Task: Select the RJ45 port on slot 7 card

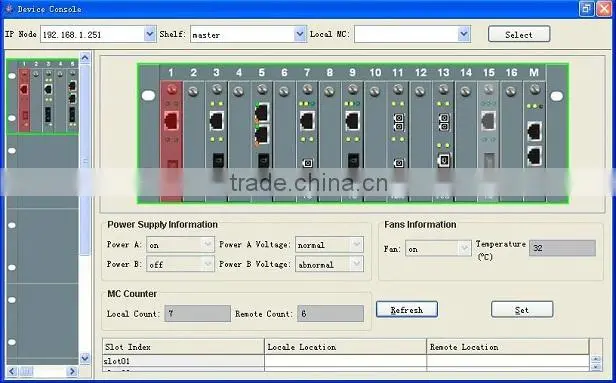Action: [x=307, y=121]
